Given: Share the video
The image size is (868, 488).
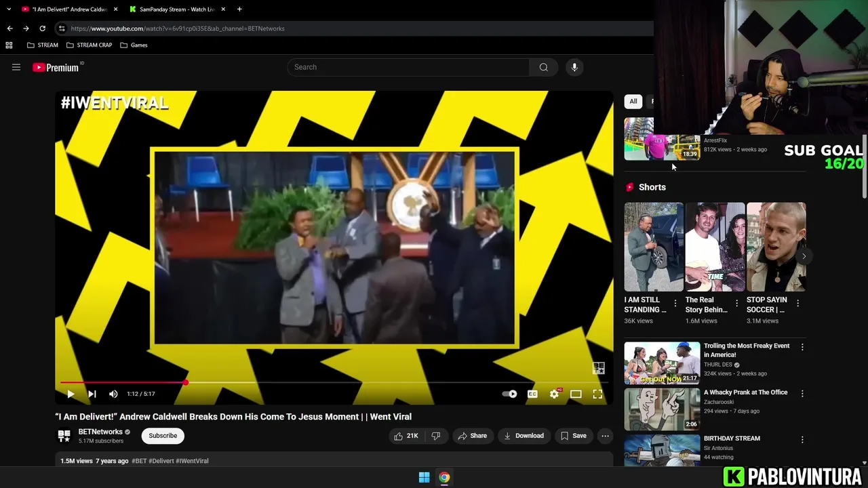Looking at the screenshot, I should pos(473,436).
